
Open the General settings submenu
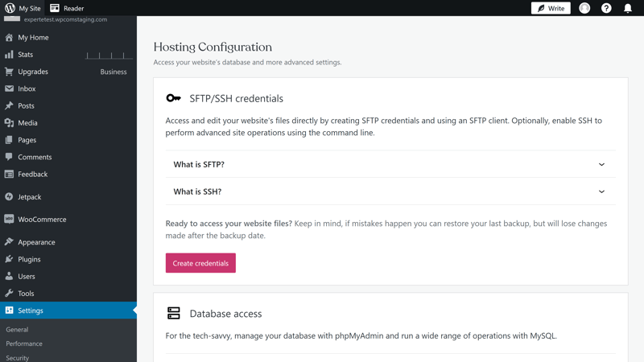point(17,330)
